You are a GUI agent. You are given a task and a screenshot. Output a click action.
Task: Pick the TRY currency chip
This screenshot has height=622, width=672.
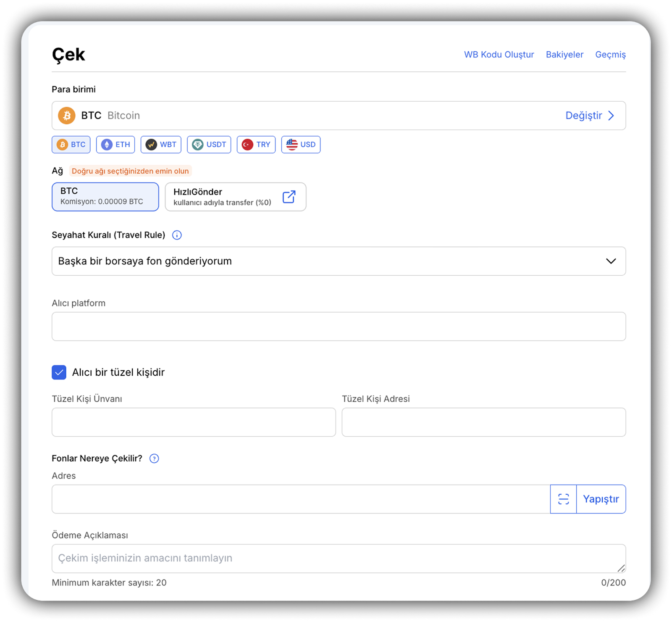pos(256,145)
